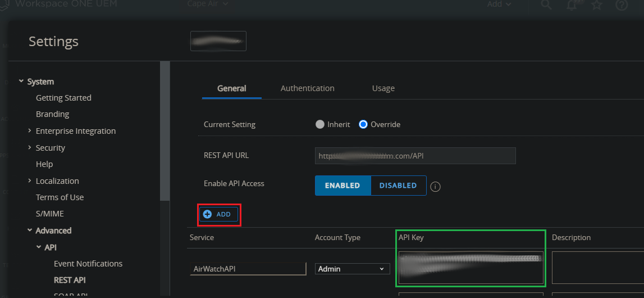Click the info icon beside Enable API Access
The width and height of the screenshot is (644, 298).
click(435, 187)
